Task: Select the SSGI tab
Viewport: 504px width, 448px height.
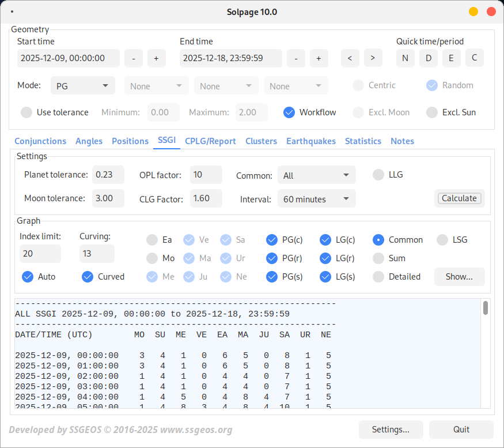Action: coord(167,140)
